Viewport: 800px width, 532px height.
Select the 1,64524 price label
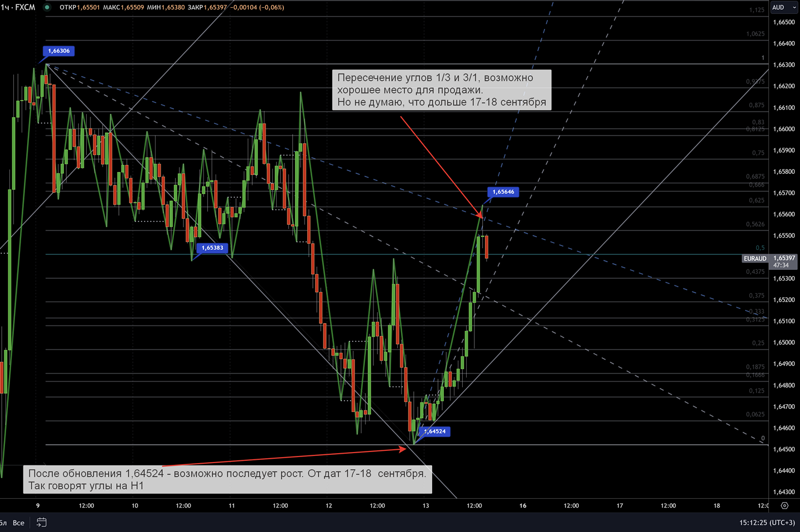pos(434,431)
